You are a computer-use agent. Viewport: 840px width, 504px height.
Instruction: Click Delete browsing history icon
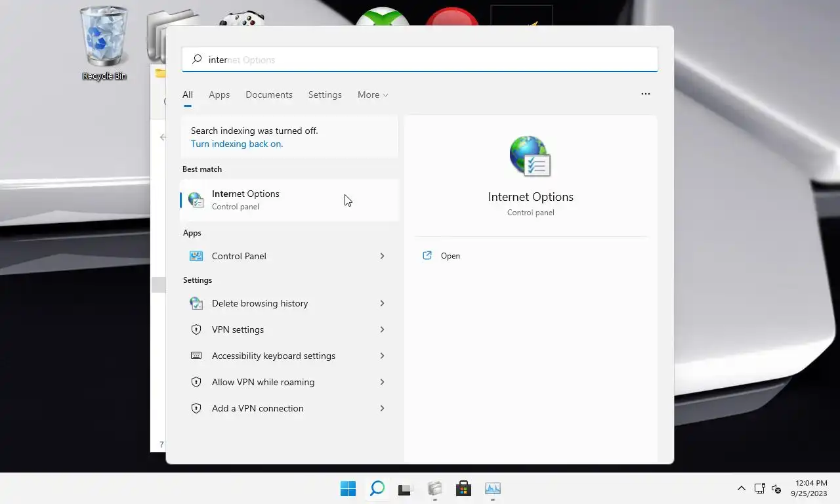coord(196,303)
